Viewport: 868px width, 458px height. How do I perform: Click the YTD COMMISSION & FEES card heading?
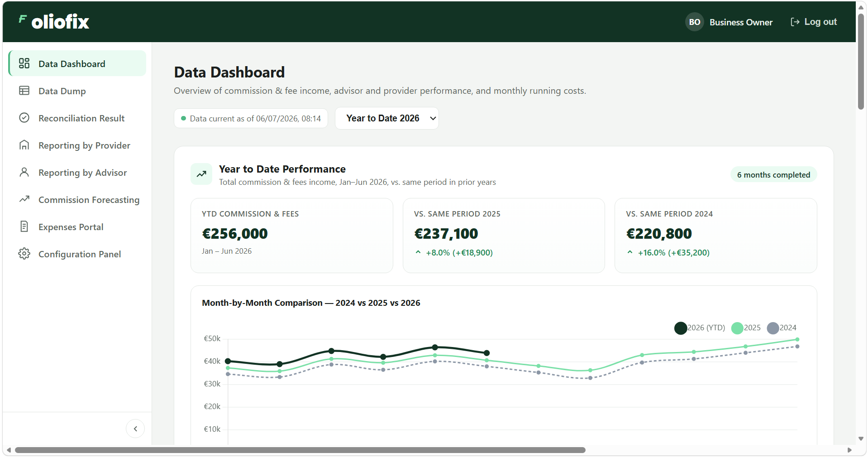tap(250, 214)
